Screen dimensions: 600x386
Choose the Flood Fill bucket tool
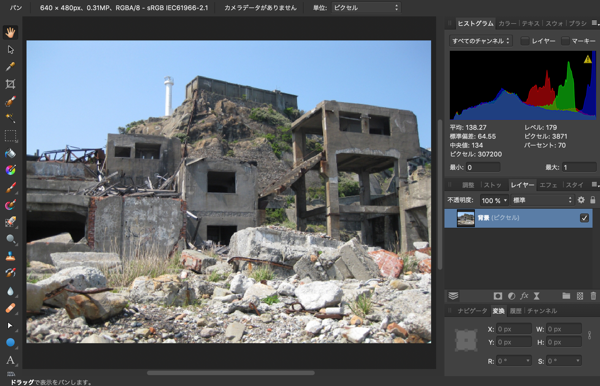click(10, 153)
